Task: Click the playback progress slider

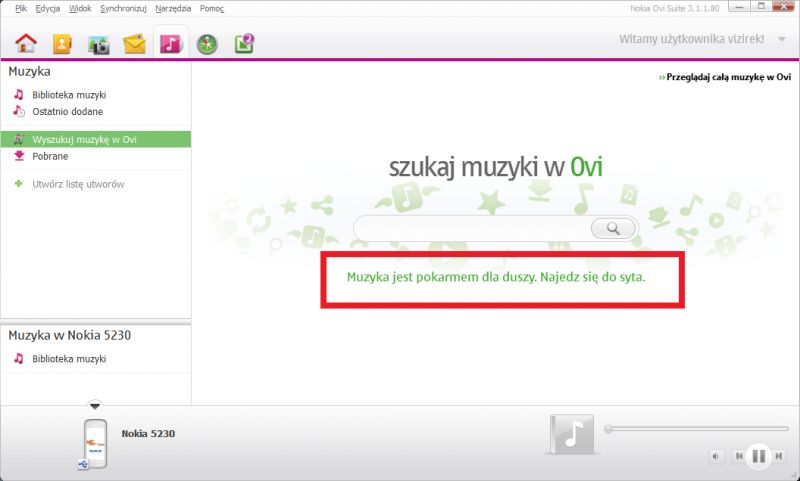Action: pyautogui.click(x=697, y=428)
